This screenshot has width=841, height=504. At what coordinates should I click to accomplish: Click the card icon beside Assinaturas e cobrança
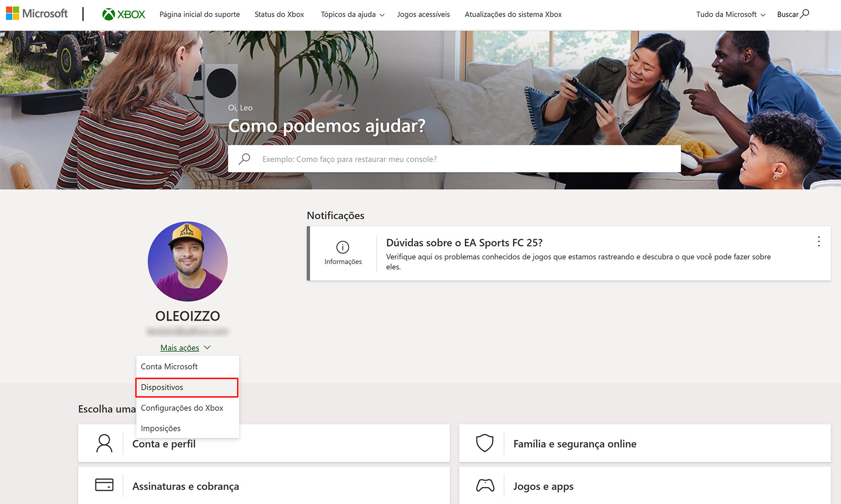pyautogui.click(x=104, y=485)
